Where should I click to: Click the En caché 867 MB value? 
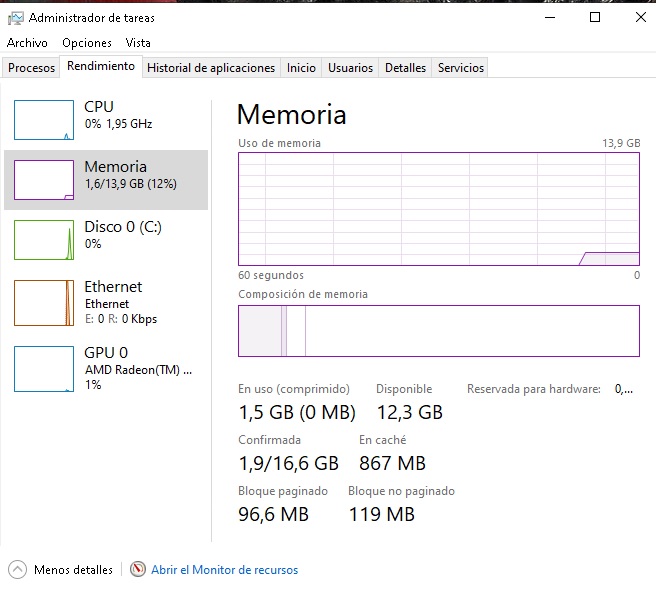[392, 464]
